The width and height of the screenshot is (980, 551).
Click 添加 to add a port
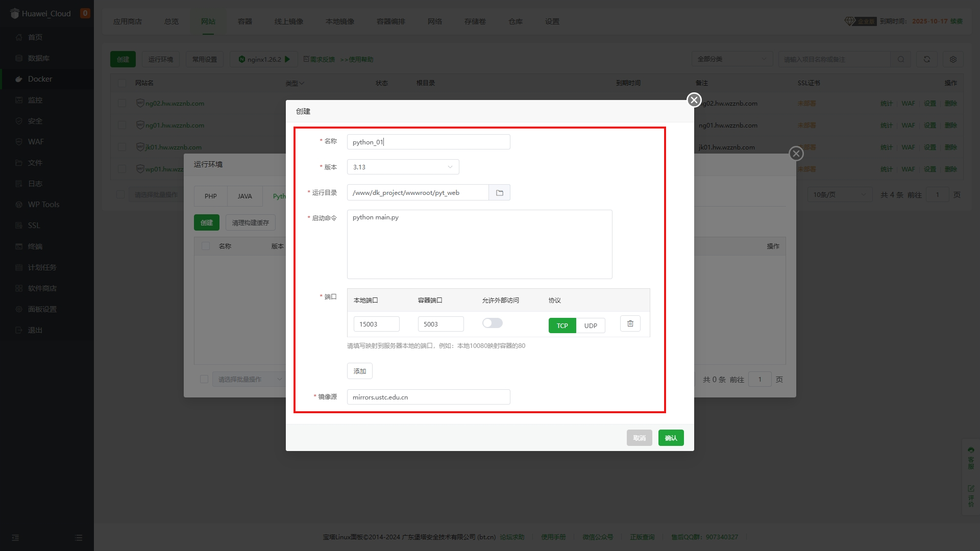[x=360, y=371]
